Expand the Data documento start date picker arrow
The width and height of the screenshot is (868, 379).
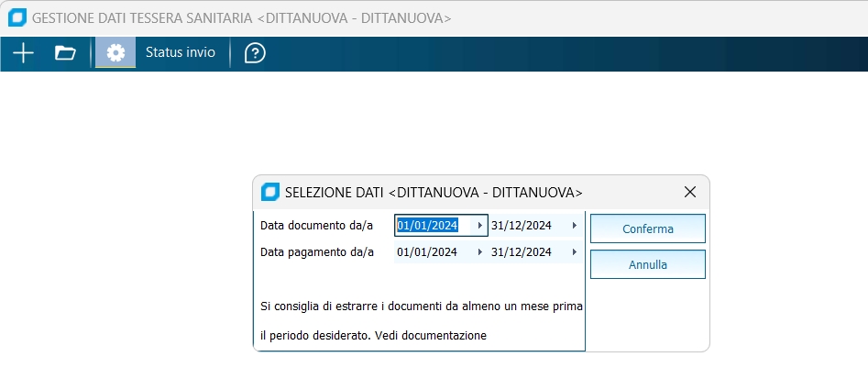[x=479, y=226]
